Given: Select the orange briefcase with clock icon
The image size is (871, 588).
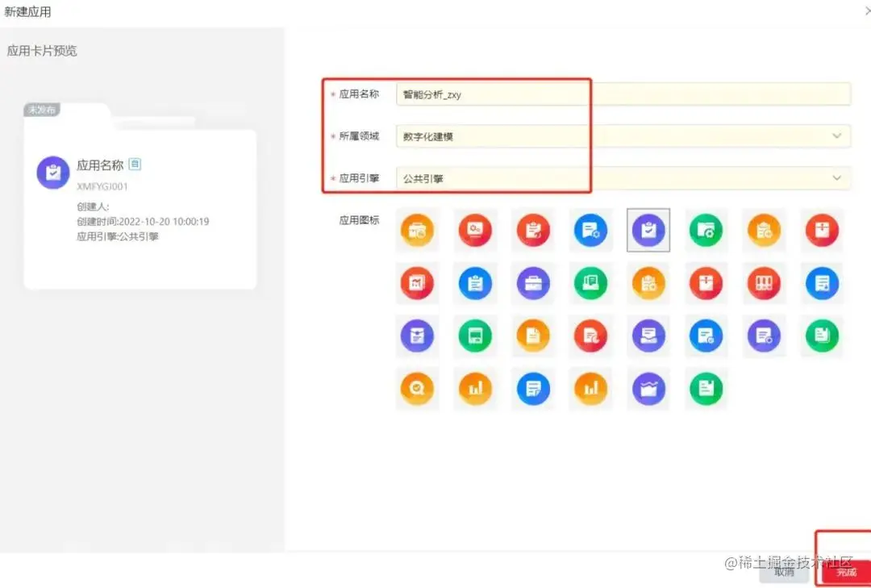Looking at the screenshot, I should point(417,231).
